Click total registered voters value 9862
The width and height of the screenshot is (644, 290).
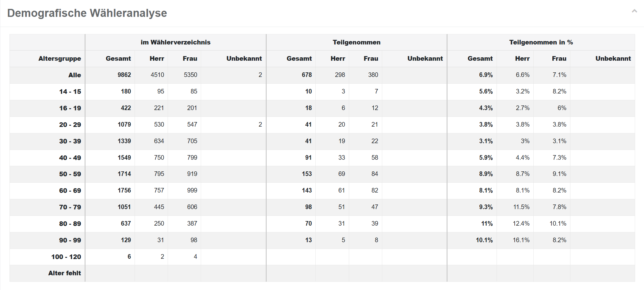tap(124, 75)
